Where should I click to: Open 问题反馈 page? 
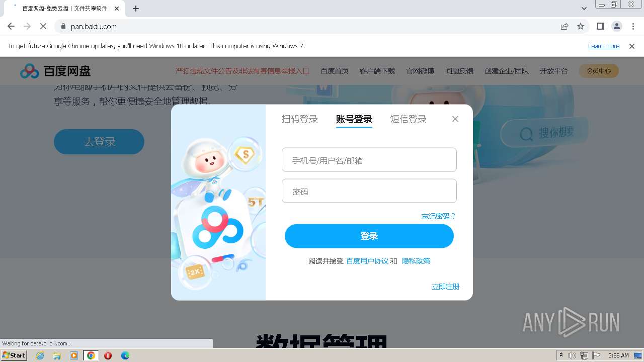click(459, 71)
